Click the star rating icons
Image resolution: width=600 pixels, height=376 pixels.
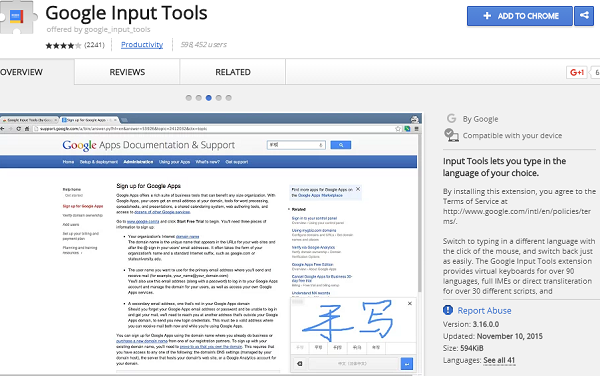click(x=63, y=46)
